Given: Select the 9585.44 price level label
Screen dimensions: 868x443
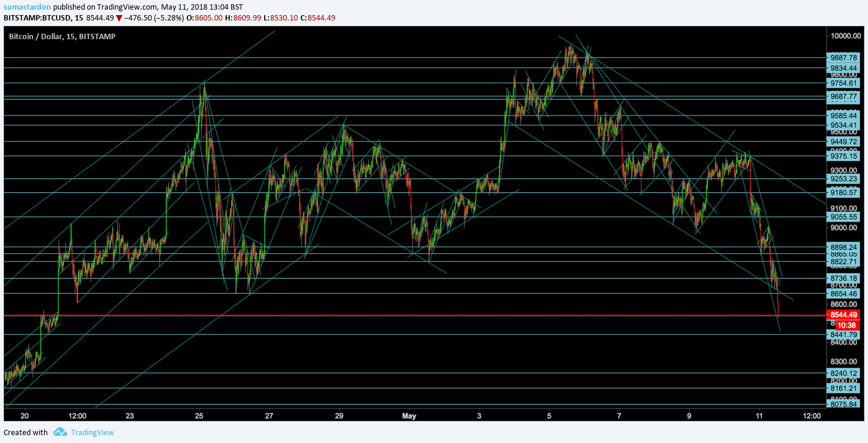Looking at the screenshot, I should click(844, 116).
